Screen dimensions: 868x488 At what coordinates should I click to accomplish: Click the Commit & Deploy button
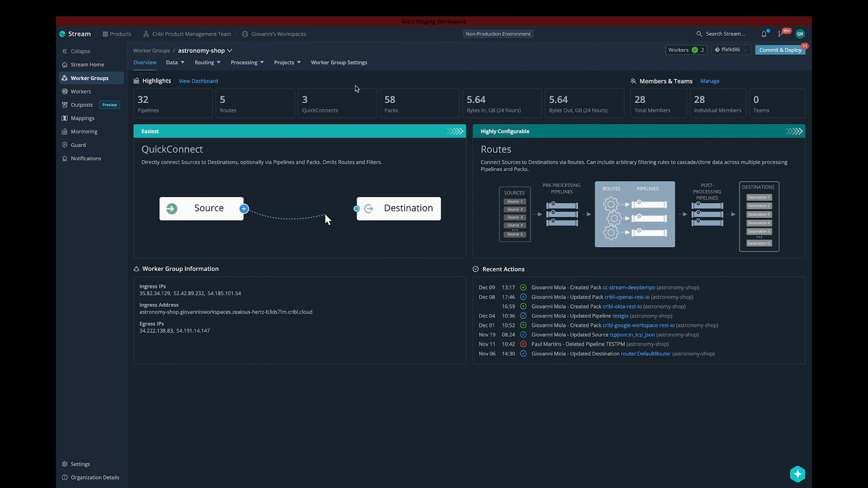[x=780, y=50]
